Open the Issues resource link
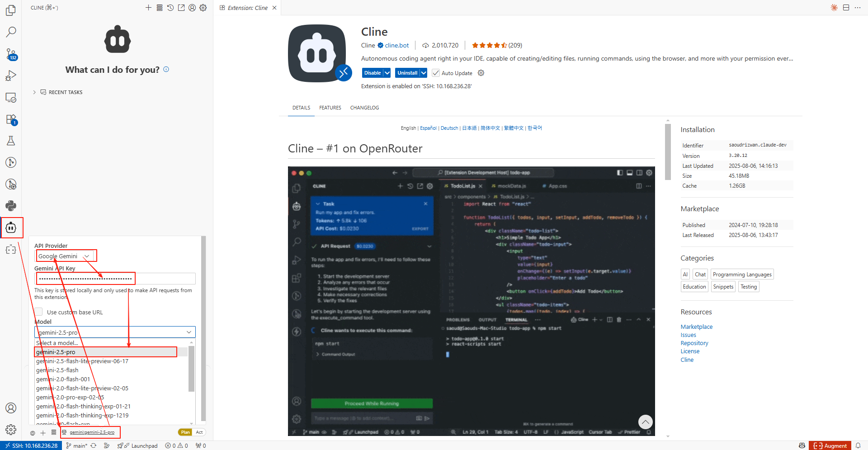 pyautogui.click(x=688, y=335)
